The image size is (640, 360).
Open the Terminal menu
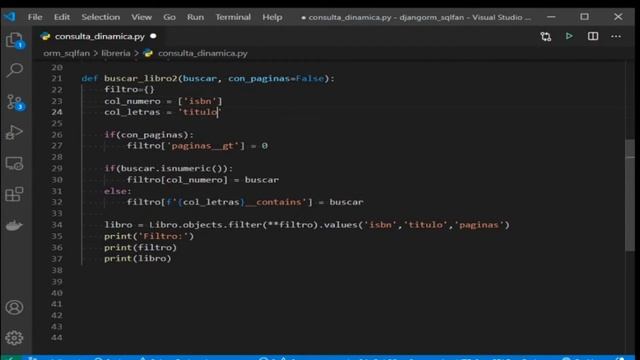coord(233,17)
